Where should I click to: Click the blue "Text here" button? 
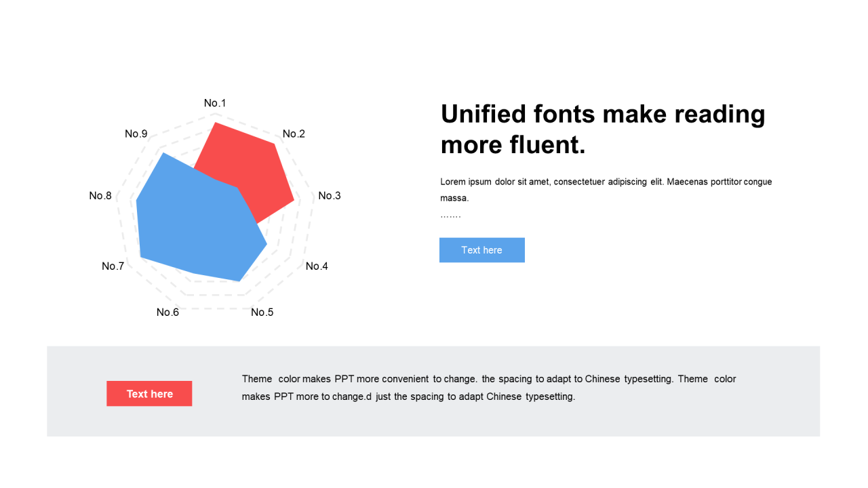[482, 250]
